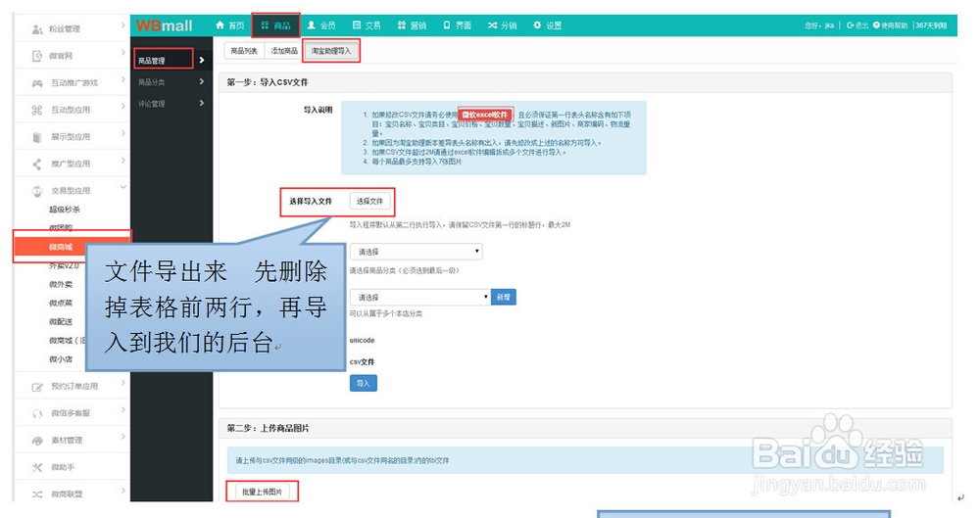Click the home icon beside 首页
Image resolution: width=980 pixels, height=518 pixels.
220,25
